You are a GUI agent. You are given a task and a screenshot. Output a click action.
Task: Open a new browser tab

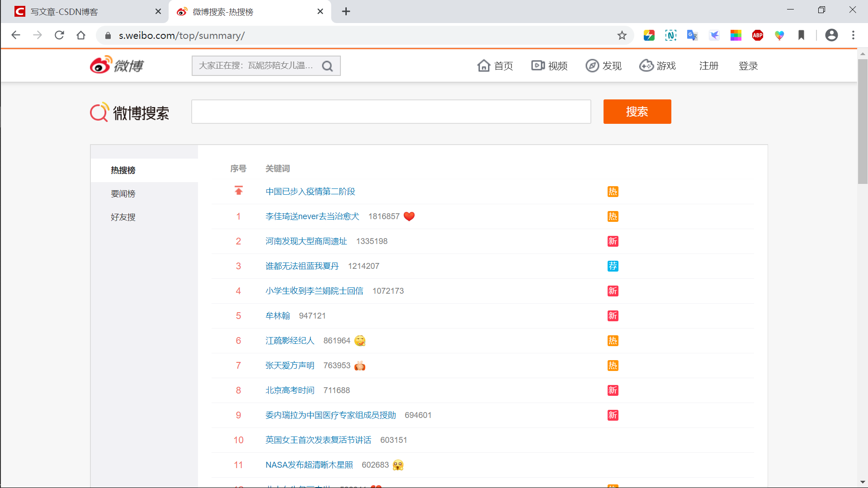tap(346, 11)
